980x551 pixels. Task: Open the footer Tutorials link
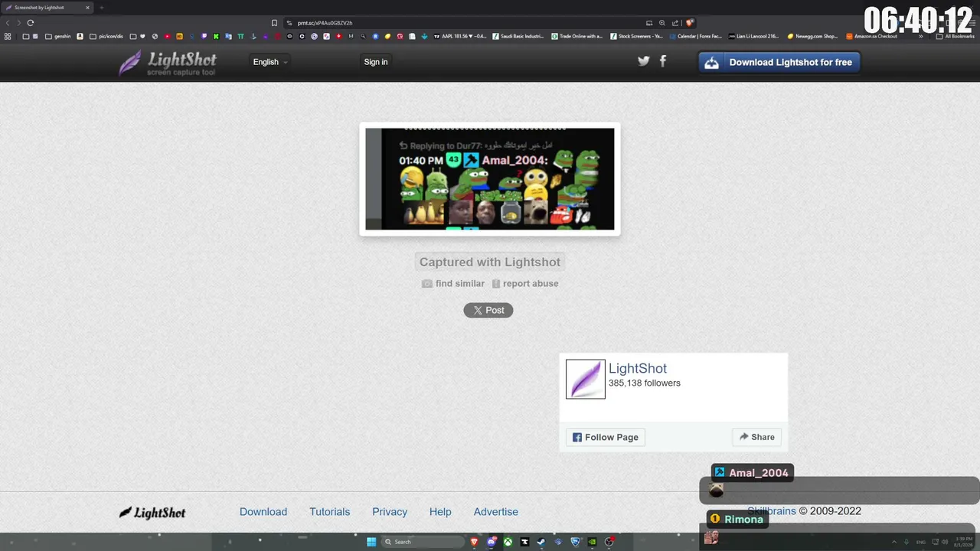pos(330,512)
